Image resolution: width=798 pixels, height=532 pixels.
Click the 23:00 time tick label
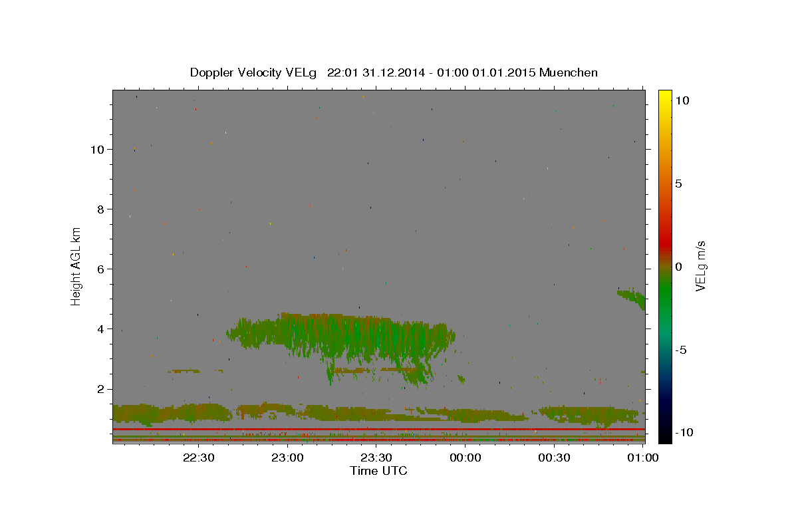click(287, 458)
